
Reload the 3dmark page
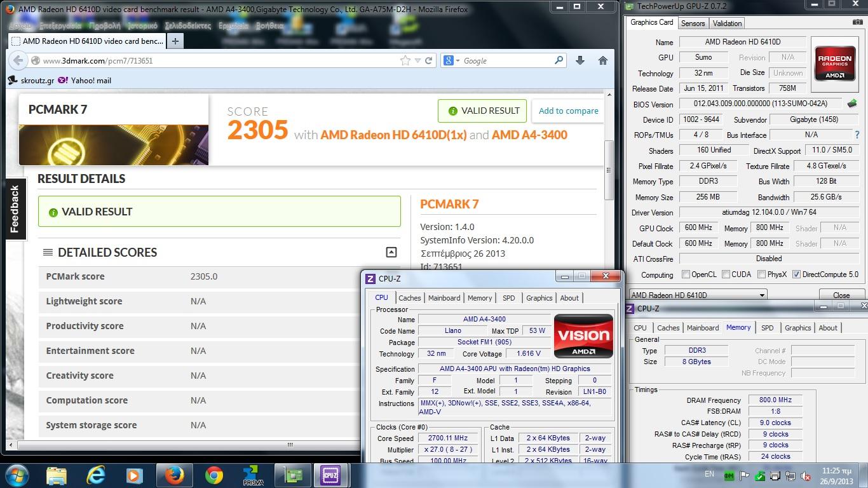tap(429, 60)
